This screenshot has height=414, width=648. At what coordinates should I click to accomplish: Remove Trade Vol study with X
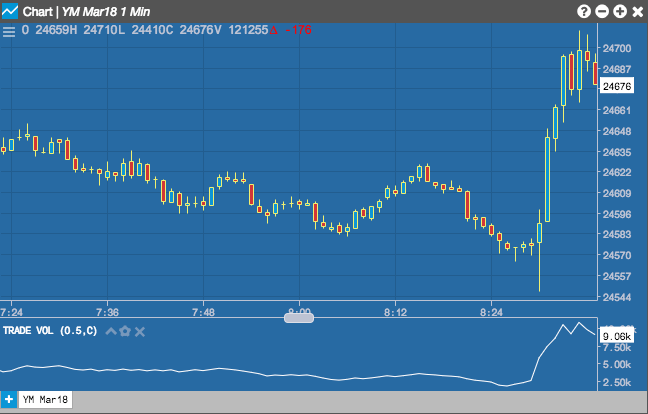pyautogui.click(x=140, y=331)
